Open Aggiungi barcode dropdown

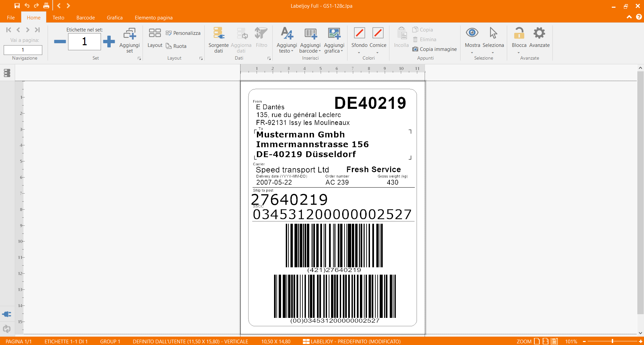tap(310, 40)
